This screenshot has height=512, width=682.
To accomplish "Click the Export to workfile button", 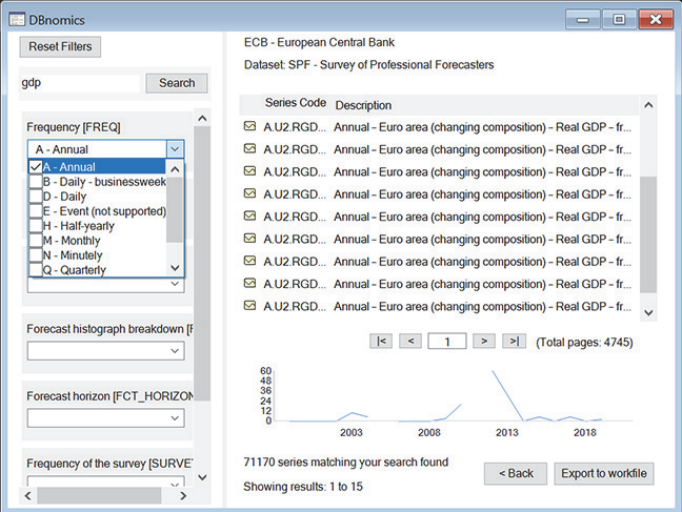I will pyautogui.click(x=604, y=473).
